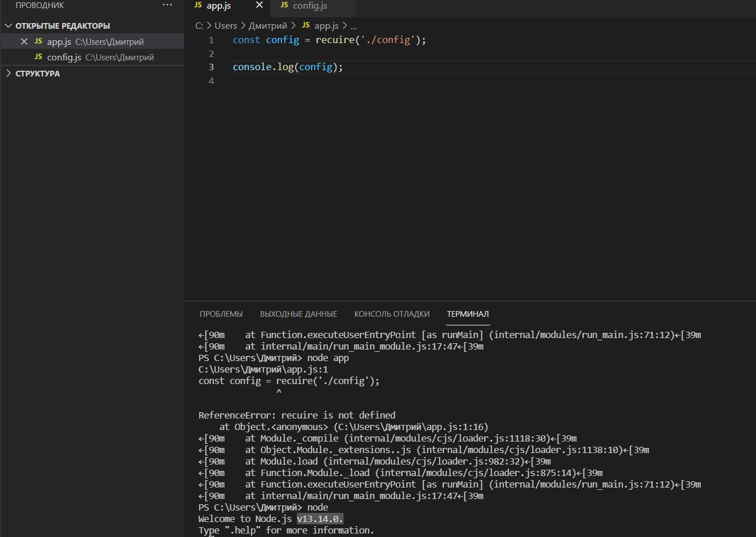The image size is (756, 537).
Task: Click the './config' string in the editor
Action: 388,40
